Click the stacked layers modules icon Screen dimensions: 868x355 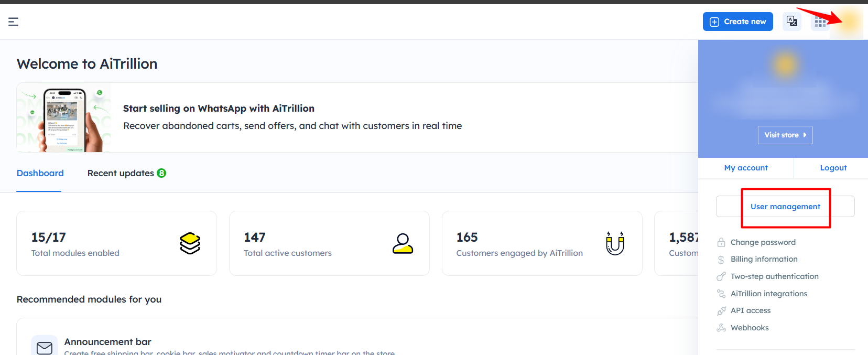click(x=190, y=243)
